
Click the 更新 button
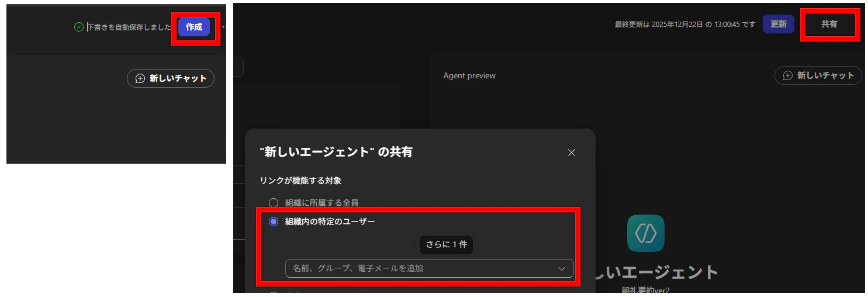point(779,24)
